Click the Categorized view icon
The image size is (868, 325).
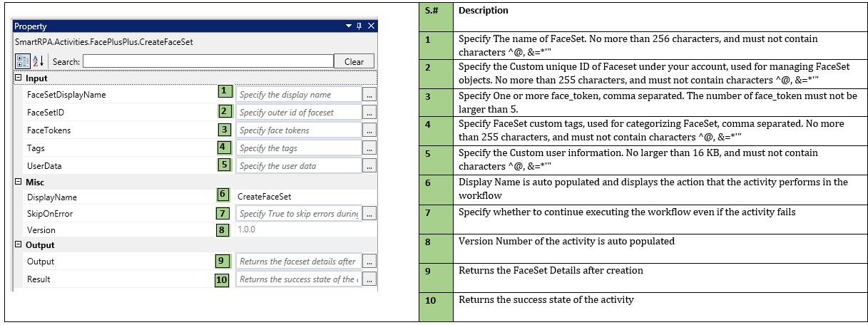pos(21,61)
